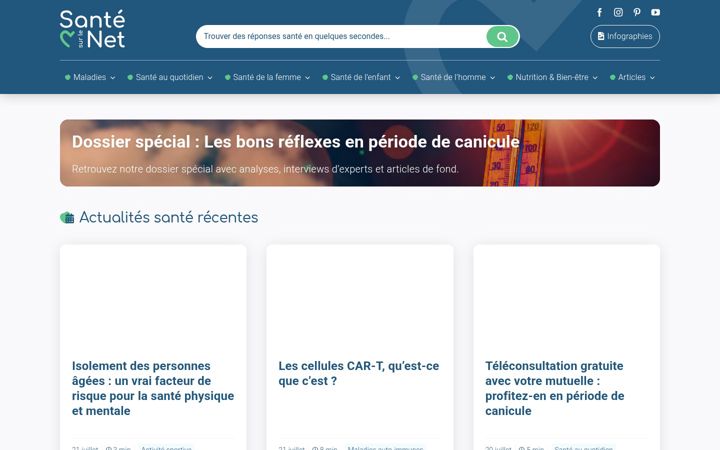The width and height of the screenshot is (720, 450).
Task: Expand the chevron next to Santé au quotidien
Action: pos(210,78)
